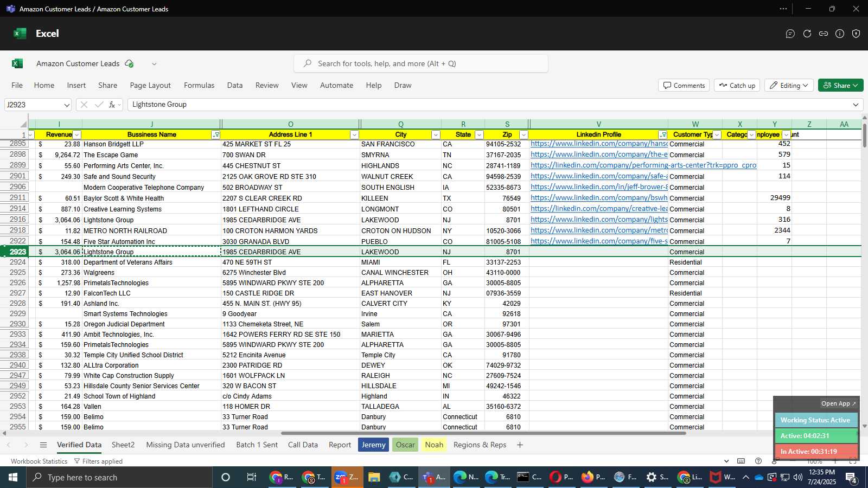This screenshot has width=868, height=488.
Task: Click the search for tools box
Action: coord(421,63)
